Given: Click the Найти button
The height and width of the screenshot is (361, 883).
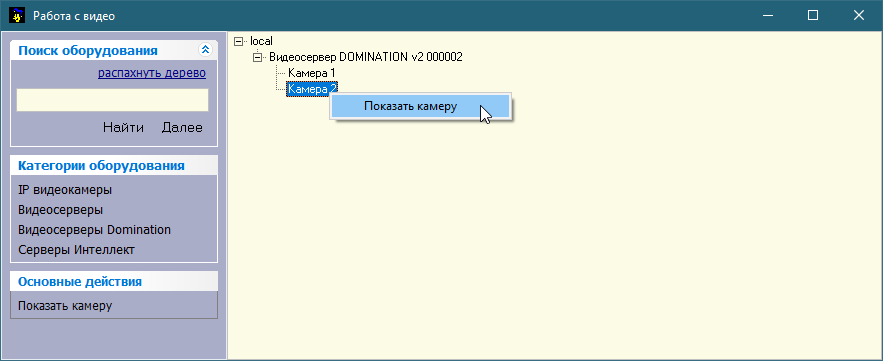Looking at the screenshot, I should pos(123,128).
